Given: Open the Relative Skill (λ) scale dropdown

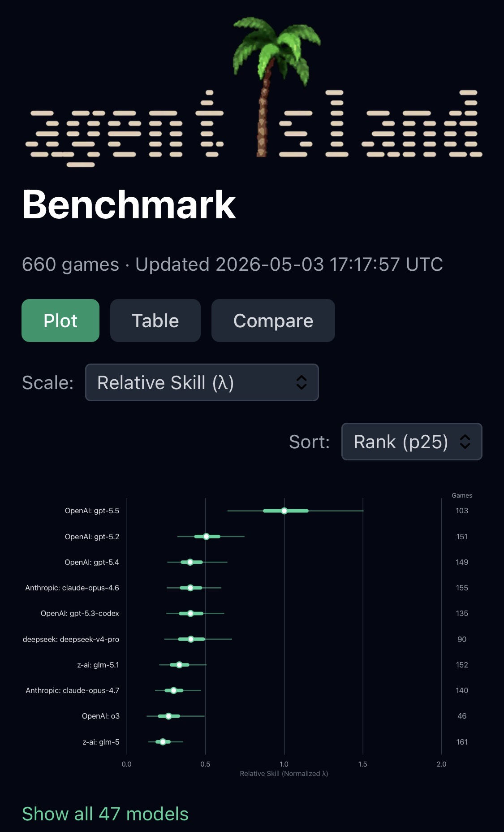Looking at the screenshot, I should (202, 382).
